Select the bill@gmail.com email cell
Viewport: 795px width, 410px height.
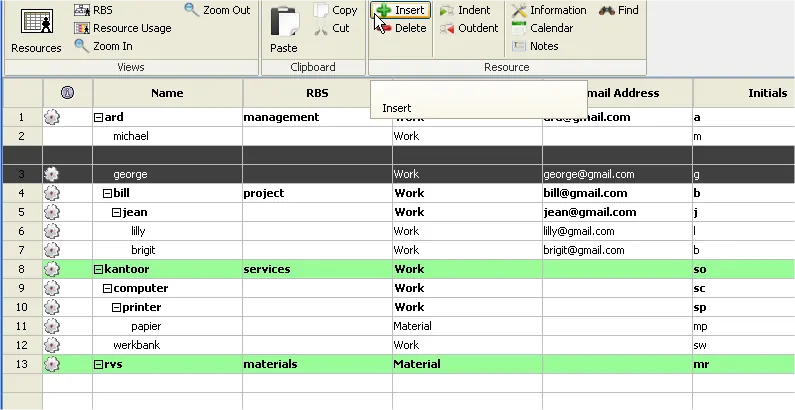tap(618, 193)
